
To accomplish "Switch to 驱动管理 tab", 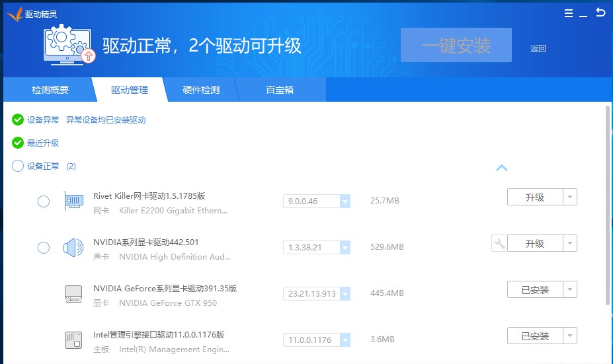I will click(130, 90).
